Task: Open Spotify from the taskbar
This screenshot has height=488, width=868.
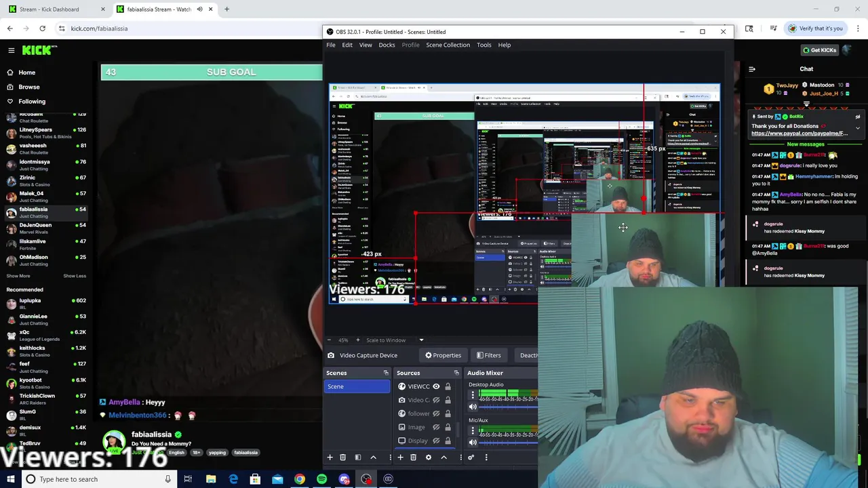Action: 321,479
